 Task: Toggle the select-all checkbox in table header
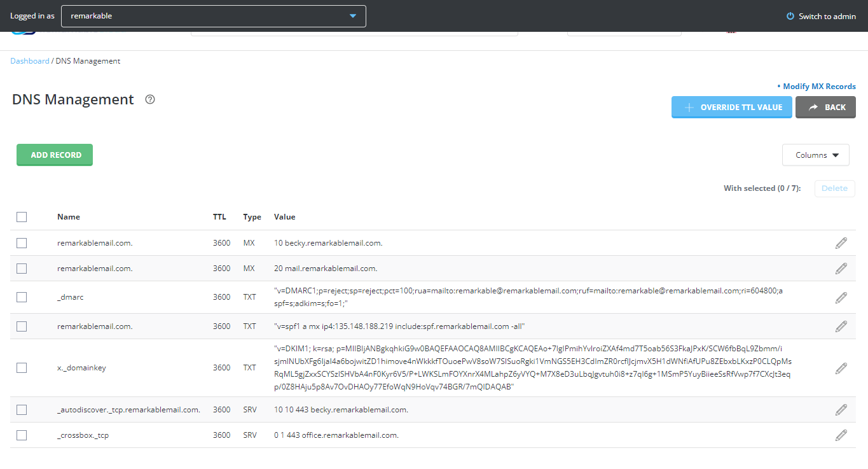pyautogui.click(x=22, y=217)
